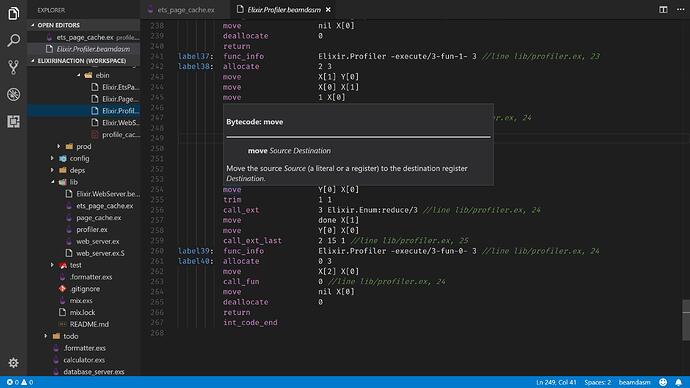Click label39 in the code
This screenshot has height=388, width=690.
pyautogui.click(x=195, y=251)
